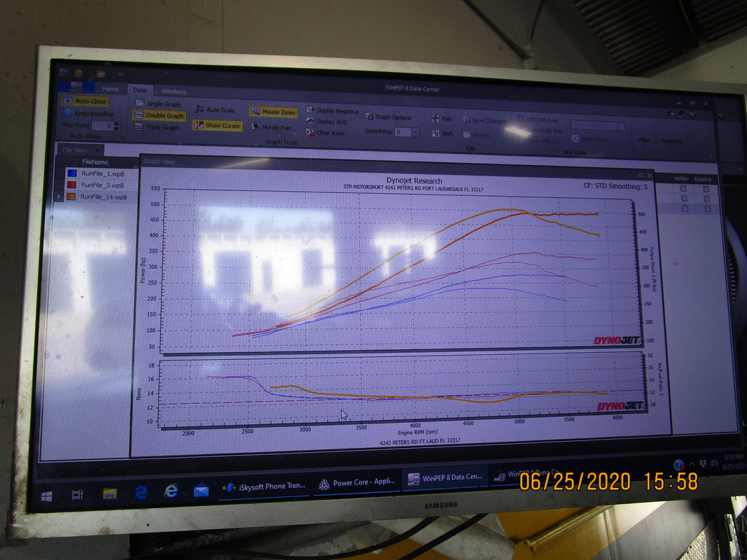
Task: Check Hidden box for RunFile_3.wp8
Action: tap(683, 198)
